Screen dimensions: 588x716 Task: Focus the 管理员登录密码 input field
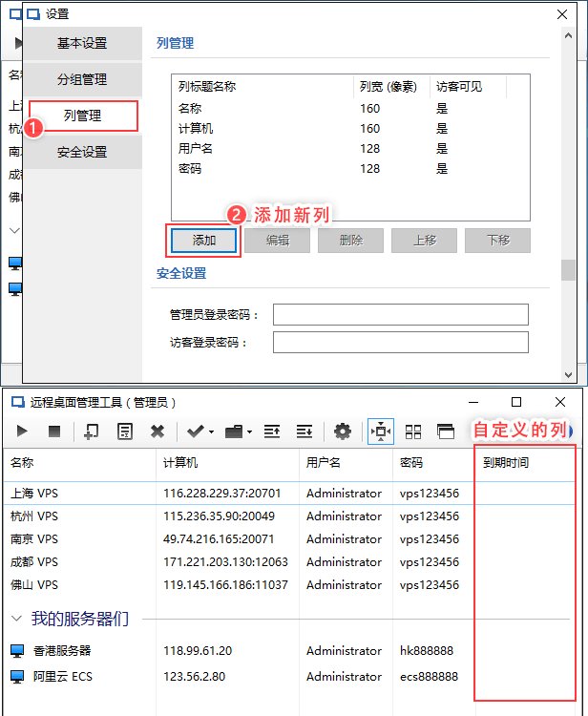400,315
